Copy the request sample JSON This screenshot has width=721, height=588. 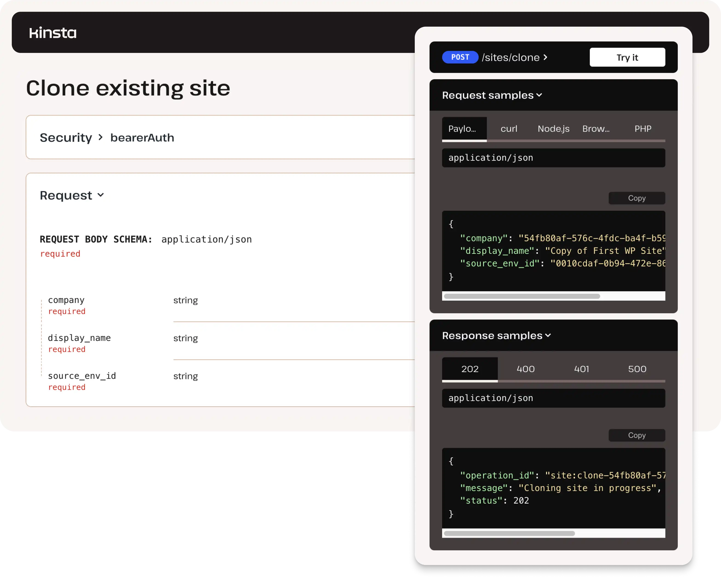coord(637,198)
